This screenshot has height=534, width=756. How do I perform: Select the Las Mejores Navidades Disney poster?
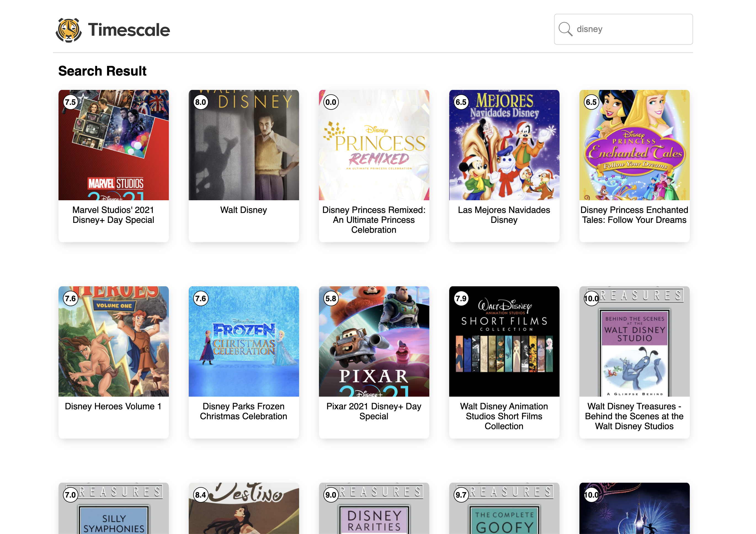[504, 145]
